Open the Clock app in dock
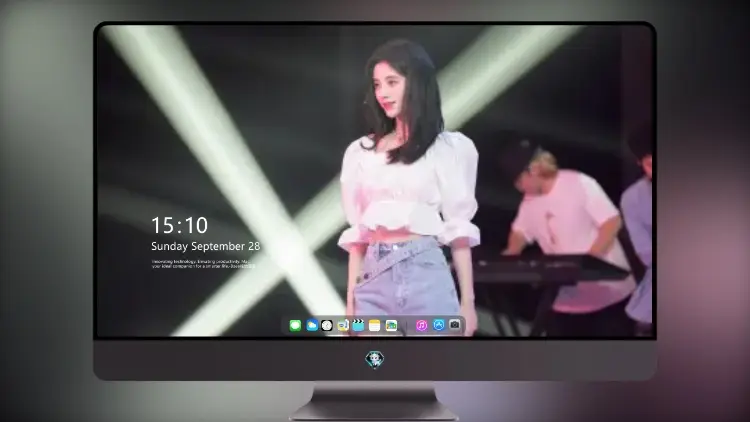Image resolution: width=750 pixels, height=422 pixels. [x=327, y=325]
